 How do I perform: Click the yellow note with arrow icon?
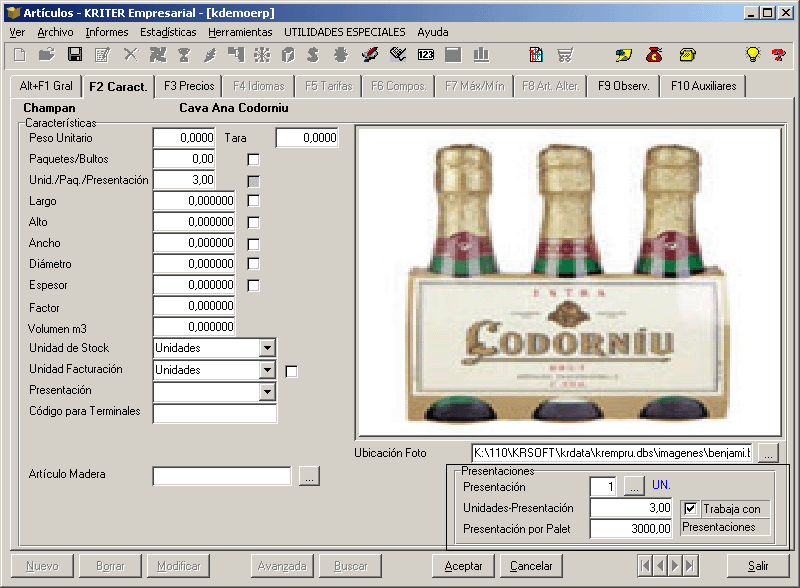pos(623,55)
